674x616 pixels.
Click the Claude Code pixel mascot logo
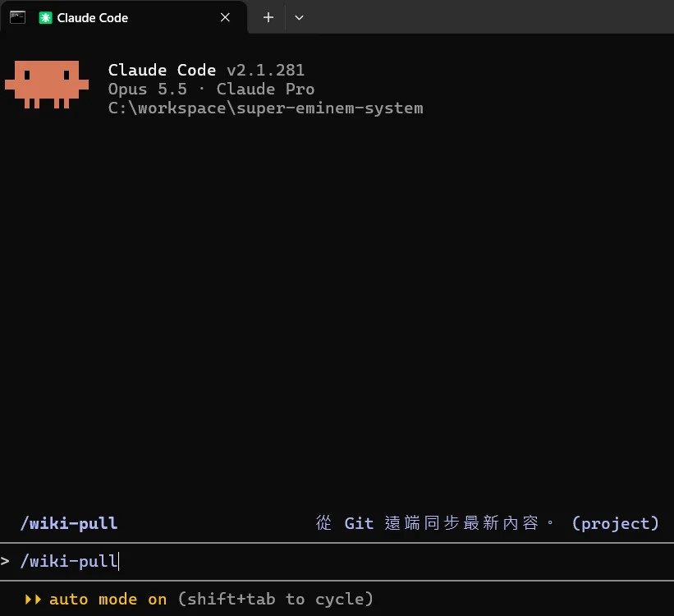coord(47,85)
